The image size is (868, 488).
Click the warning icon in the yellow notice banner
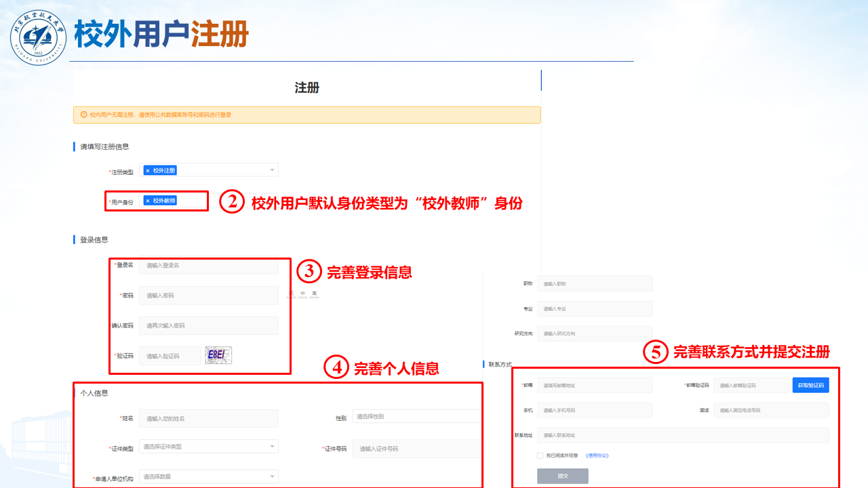coord(83,115)
